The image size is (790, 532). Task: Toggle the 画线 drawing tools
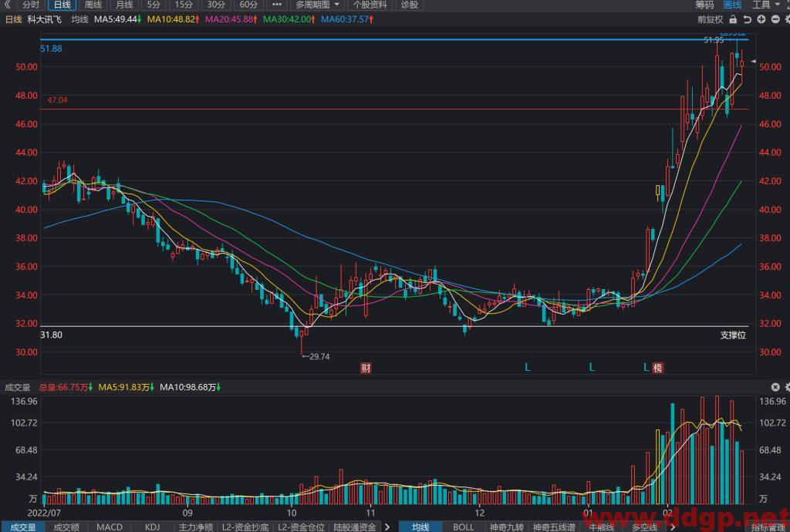[x=732, y=5]
